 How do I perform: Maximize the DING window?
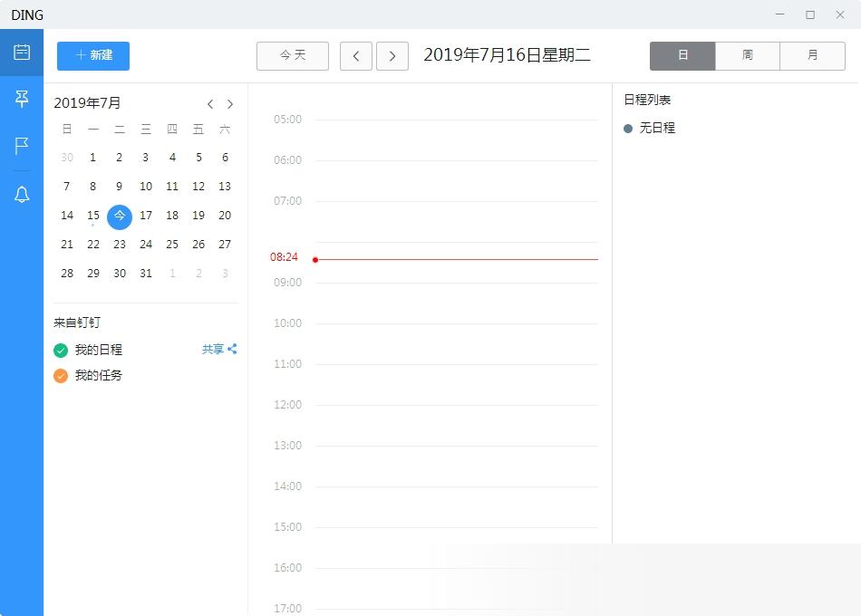pyautogui.click(x=810, y=14)
